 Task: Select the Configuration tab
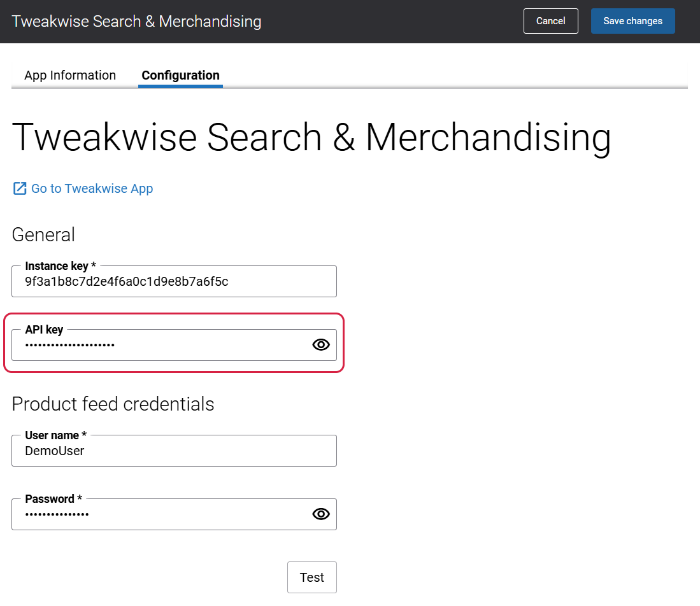pyautogui.click(x=180, y=75)
